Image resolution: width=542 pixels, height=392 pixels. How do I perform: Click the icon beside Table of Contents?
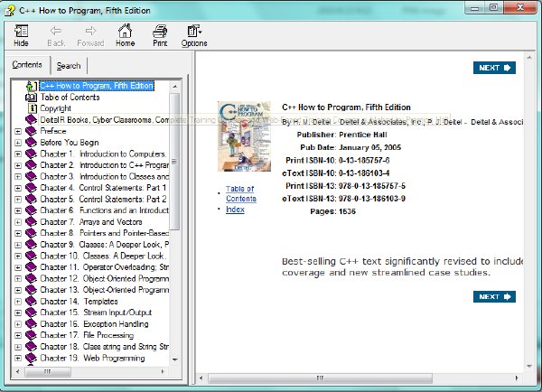pyautogui.click(x=31, y=98)
